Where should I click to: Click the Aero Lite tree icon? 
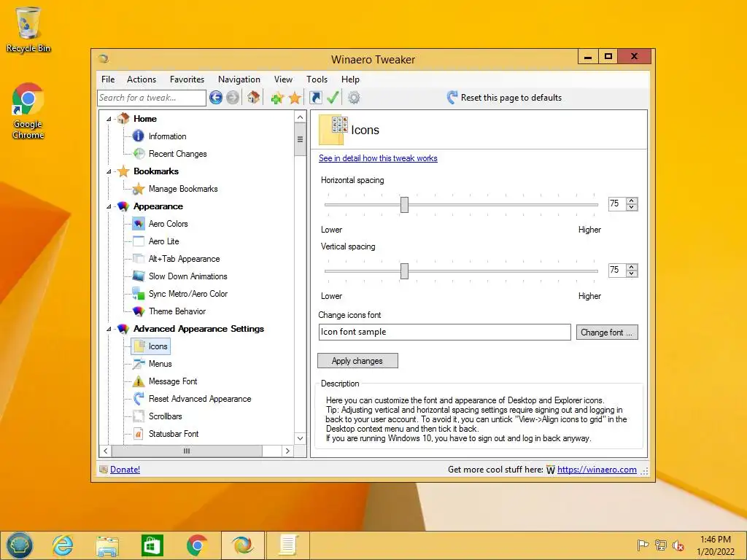(x=139, y=241)
